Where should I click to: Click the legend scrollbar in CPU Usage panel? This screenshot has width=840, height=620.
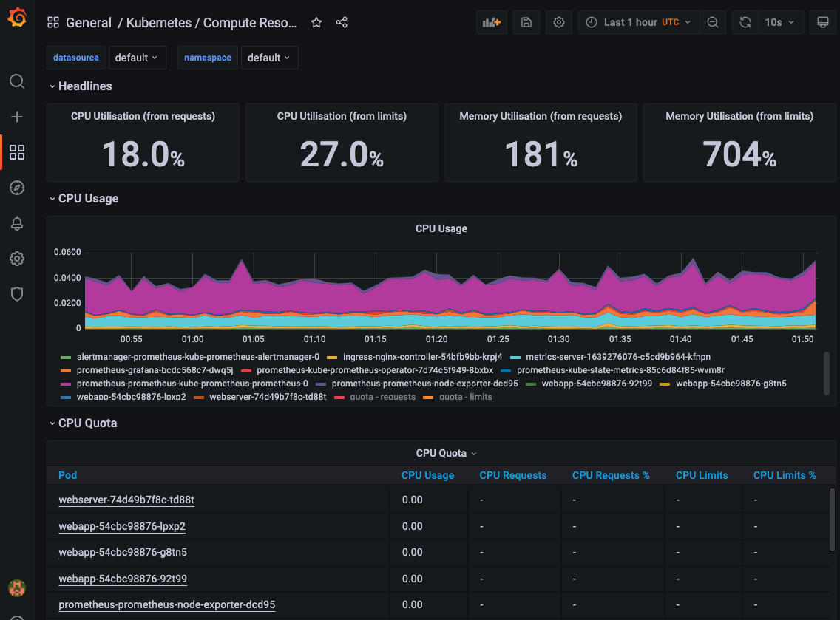[827, 373]
